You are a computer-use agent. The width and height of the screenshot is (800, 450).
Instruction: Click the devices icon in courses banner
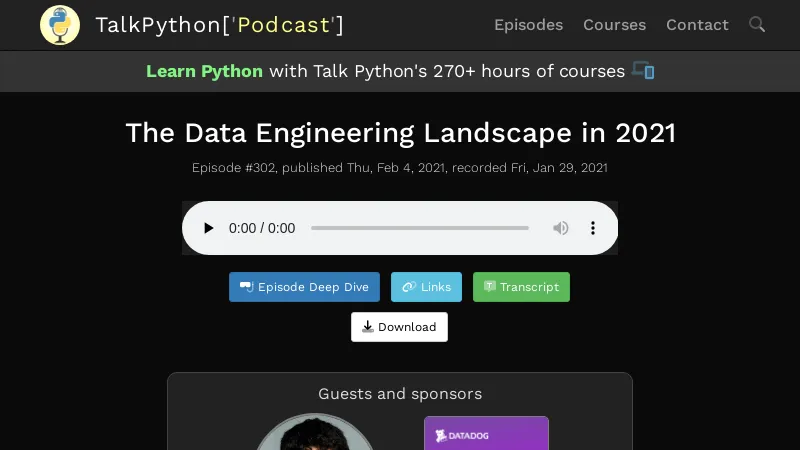coord(643,71)
